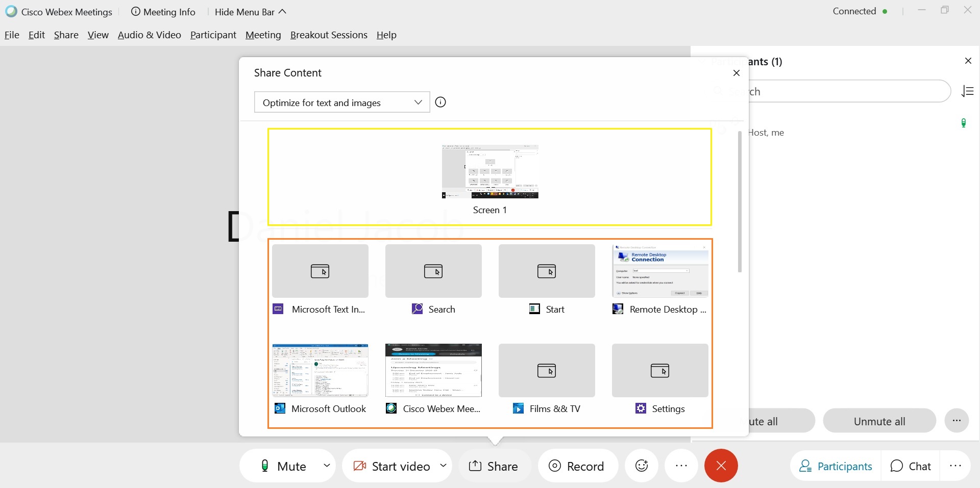Open the reactions emoji button
The width and height of the screenshot is (980, 488).
tap(642, 466)
